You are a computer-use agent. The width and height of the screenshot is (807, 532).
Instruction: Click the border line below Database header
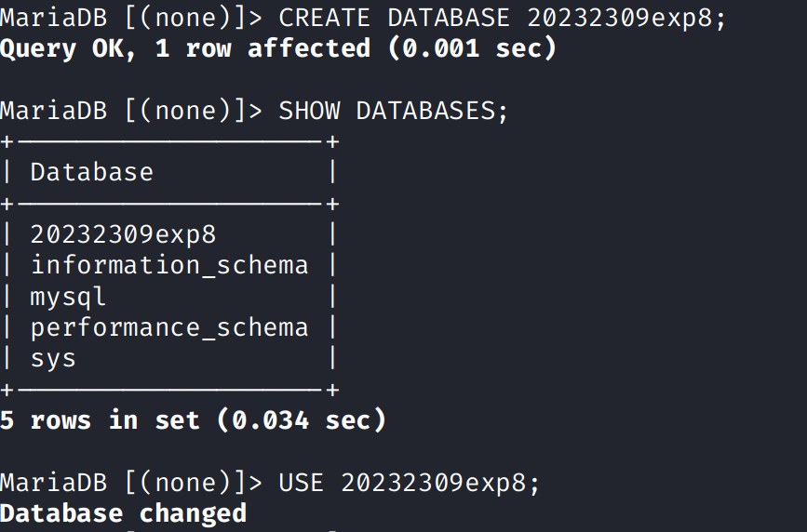(169, 204)
